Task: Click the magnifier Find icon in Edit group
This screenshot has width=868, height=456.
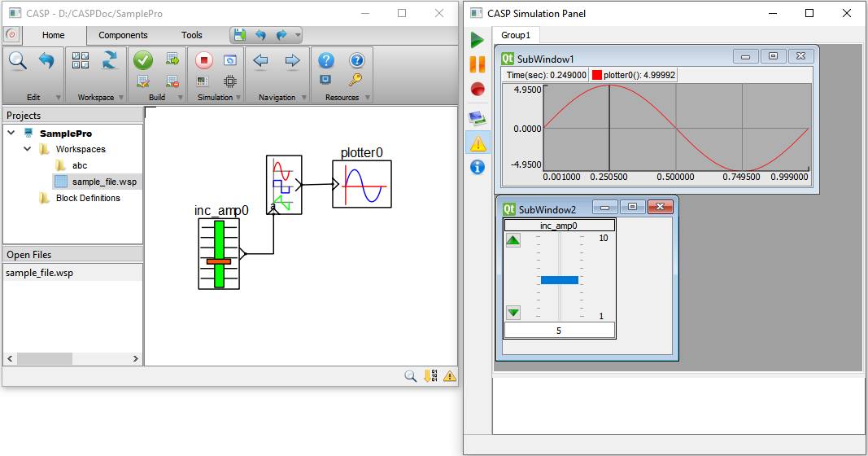Action: pyautogui.click(x=17, y=60)
